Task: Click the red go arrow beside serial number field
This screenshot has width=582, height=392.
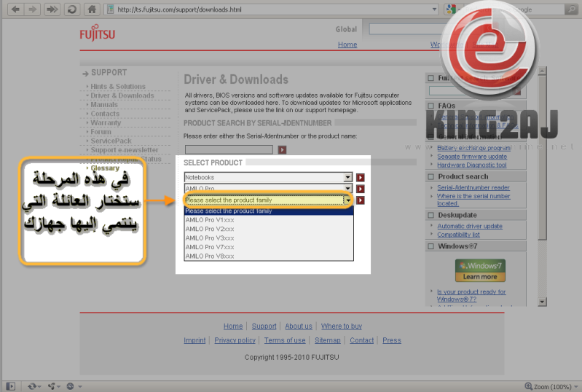Action: [x=283, y=149]
